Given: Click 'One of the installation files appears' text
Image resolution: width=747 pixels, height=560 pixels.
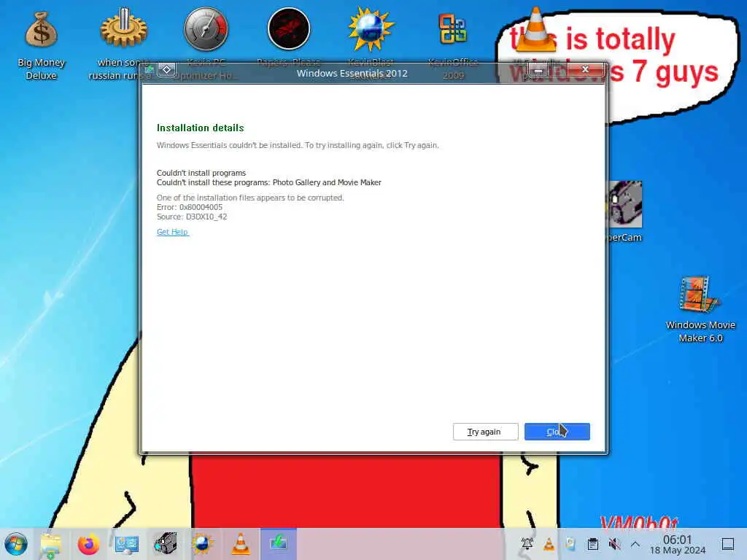Looking at the screenshot, I should click(x=250, y=198).
